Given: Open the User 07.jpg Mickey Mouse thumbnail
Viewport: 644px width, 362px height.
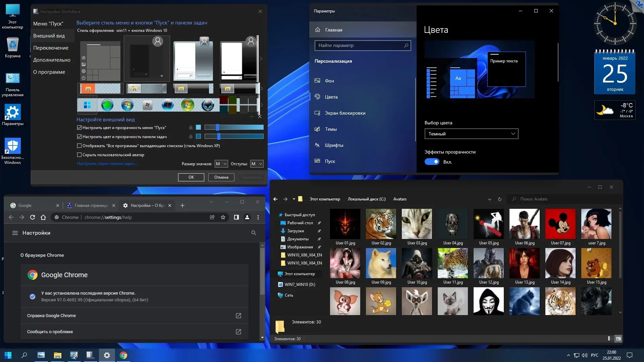Looking at the screenshot, I should coord(560,224).
